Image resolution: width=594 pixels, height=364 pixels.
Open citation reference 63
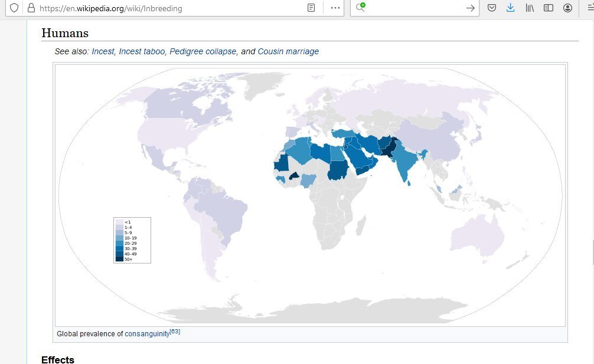point(175,332)
